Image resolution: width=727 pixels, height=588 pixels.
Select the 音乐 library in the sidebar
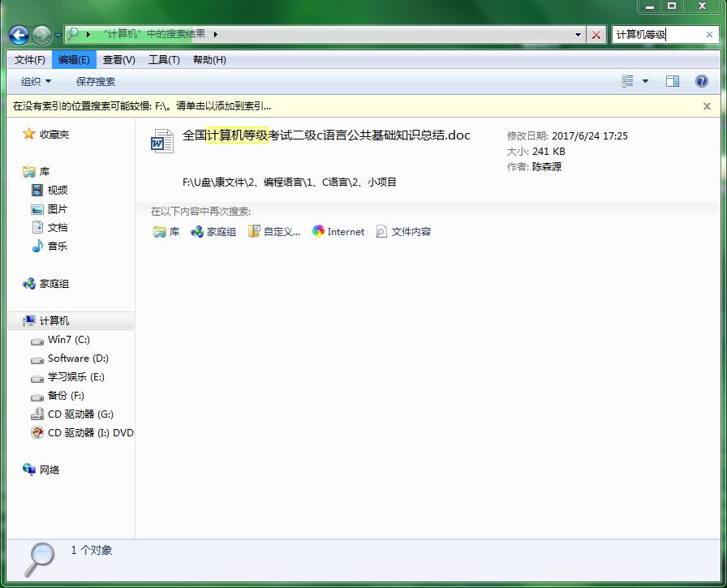point(53,246)
